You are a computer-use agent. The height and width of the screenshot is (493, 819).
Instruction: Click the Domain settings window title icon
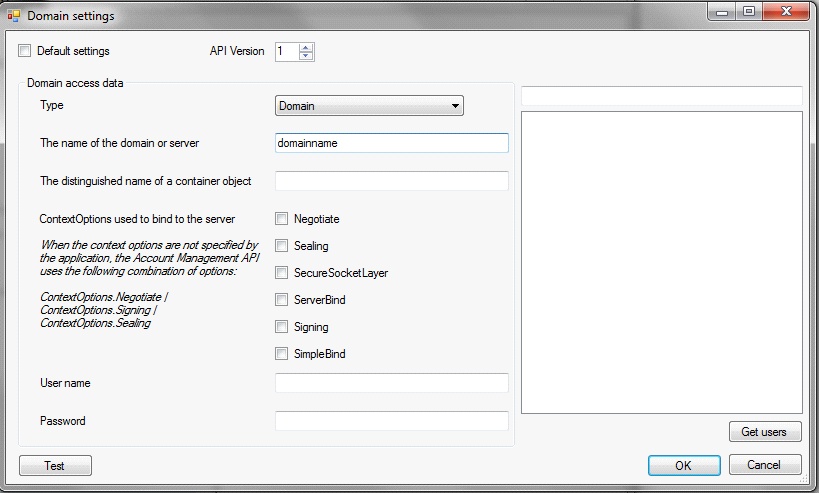point(14,16)
